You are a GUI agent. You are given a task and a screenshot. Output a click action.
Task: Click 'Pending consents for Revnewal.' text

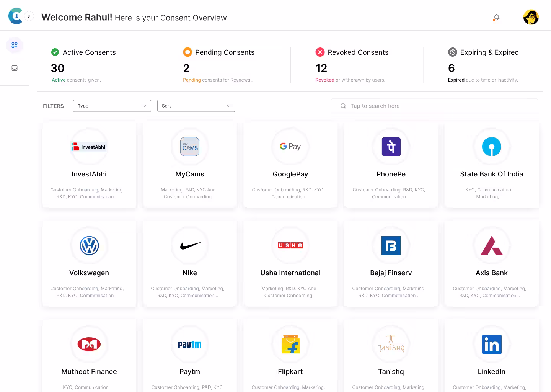pos(218,80)
